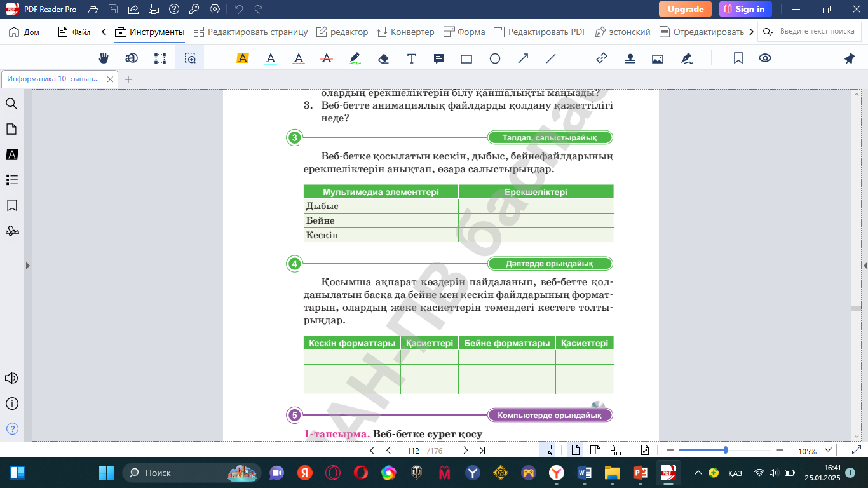Open the Файл menu

click(x=74, y=32)
